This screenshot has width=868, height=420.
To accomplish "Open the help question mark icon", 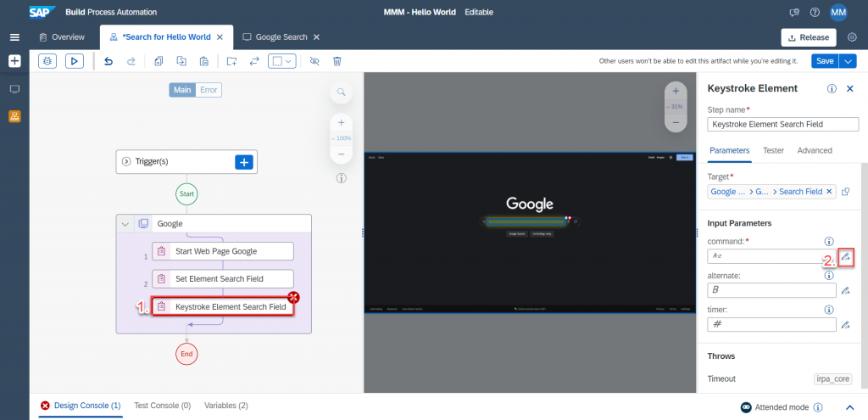I will click(815, 12).
